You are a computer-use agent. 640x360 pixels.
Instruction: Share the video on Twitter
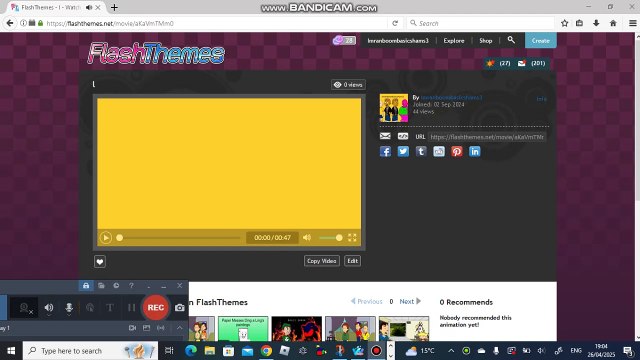tap(403, 151)
